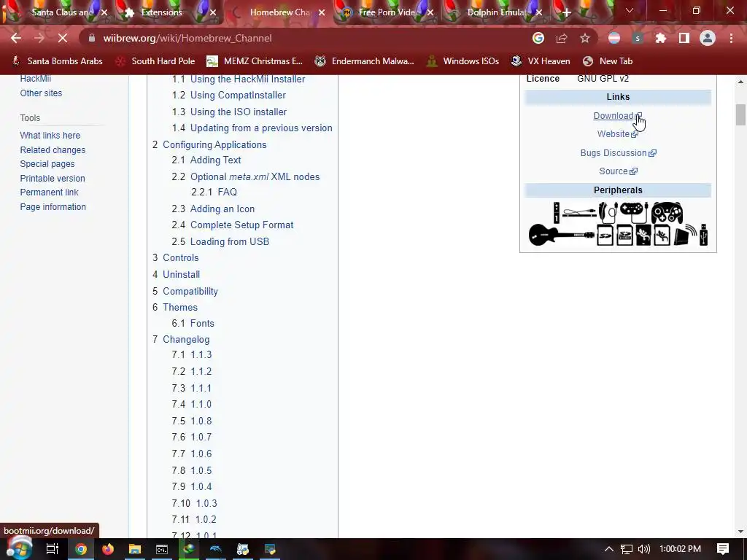This screenshot has width=747, height=560.
Task: Share this page via the share icon
Action: pos(562,38)
